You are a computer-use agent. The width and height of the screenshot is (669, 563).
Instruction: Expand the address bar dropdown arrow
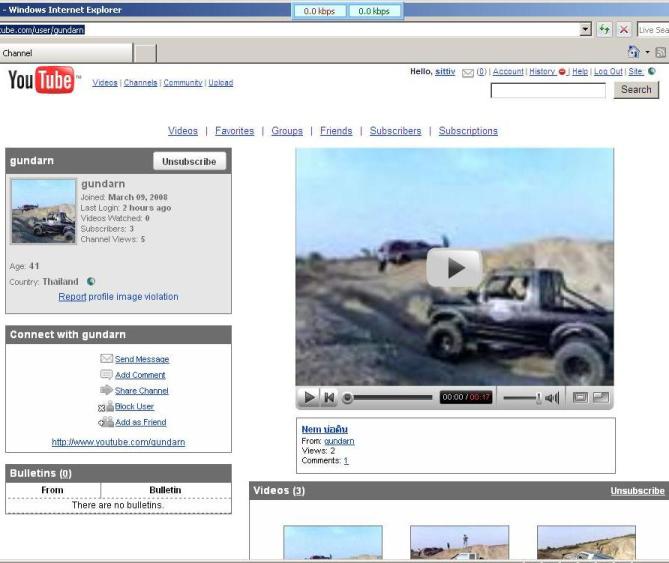[x=586, y=30]
